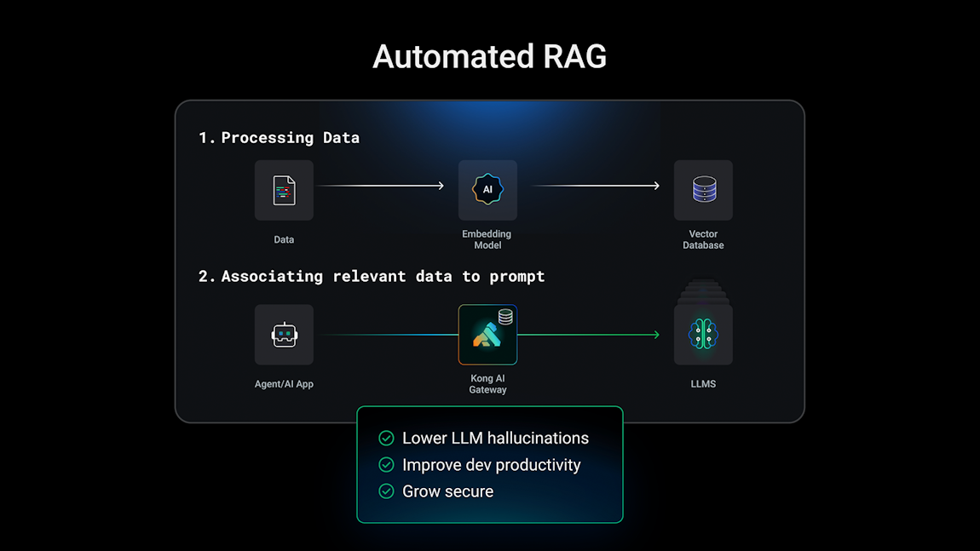Click the Vector Database label text
Viewport: 980px width, 551px height.
(703, 239)
